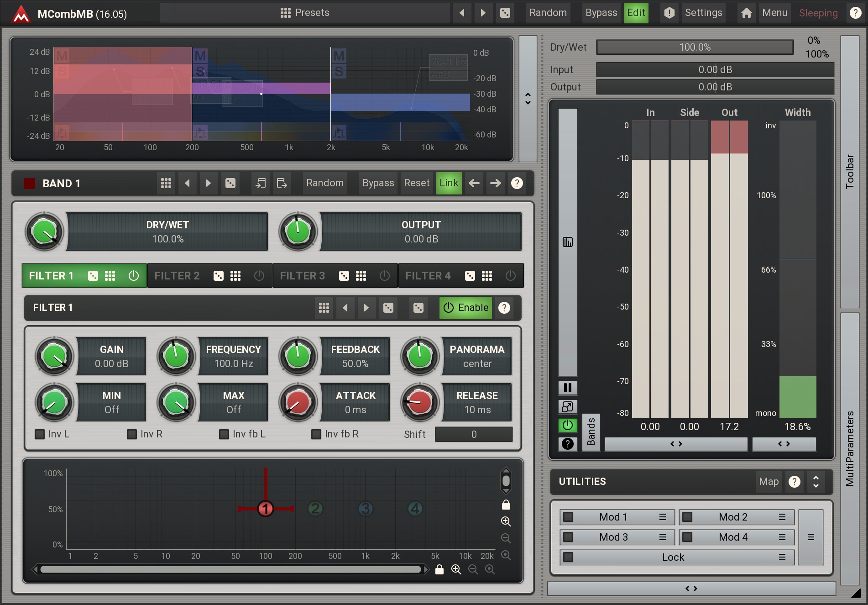The image size is (868, 605).
Task: Click the panic shield icon
Action: click(669, 13)
